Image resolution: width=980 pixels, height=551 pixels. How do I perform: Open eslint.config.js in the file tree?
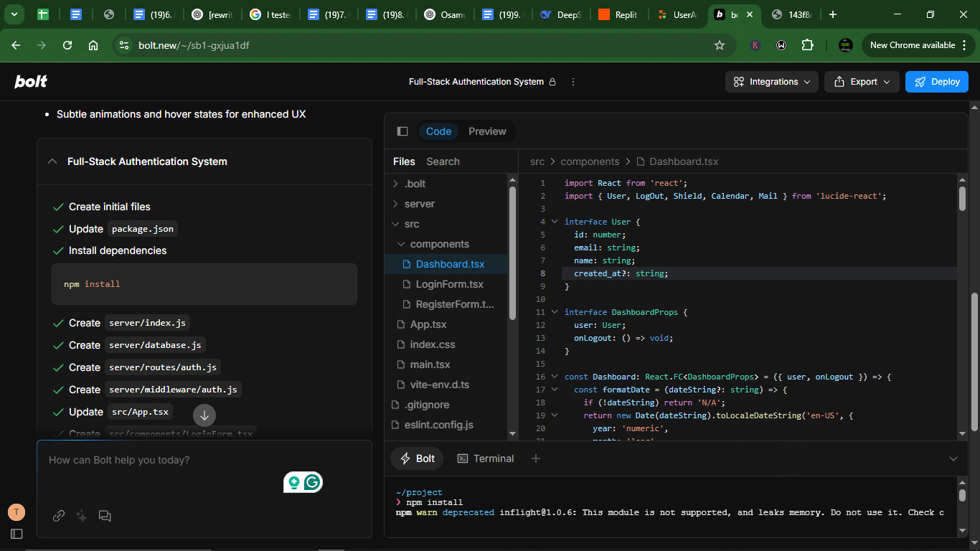point(438,425)
